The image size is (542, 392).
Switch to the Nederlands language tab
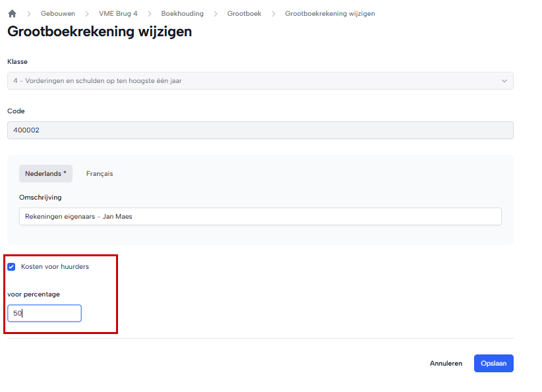[x=45, y=174]
